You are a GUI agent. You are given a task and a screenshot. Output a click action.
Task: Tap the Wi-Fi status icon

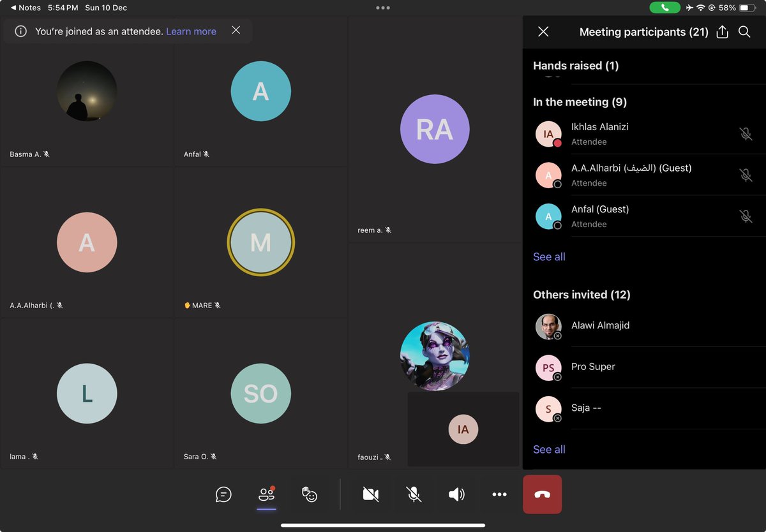click(x=701, y=8)
